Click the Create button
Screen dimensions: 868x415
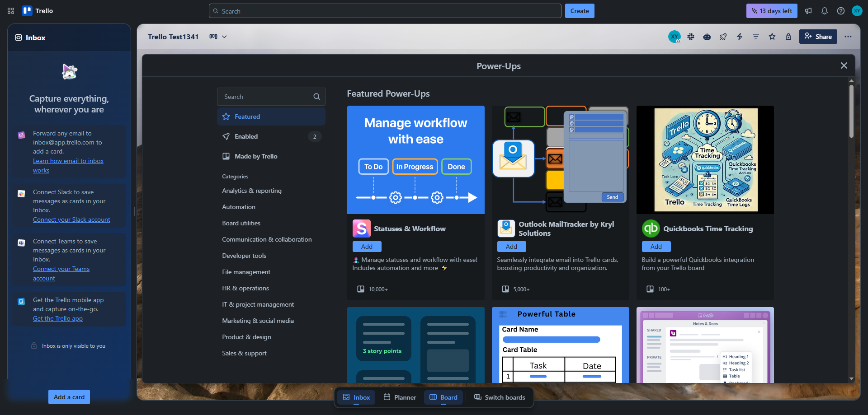tap(580, 11)
